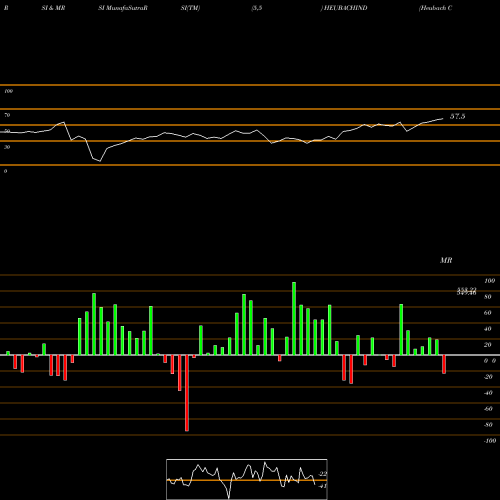Image resolution: width=500 pixels, height=500 pixels.
Task: Click the RSI axis '70' label
Action: click(x=7, y=115)
